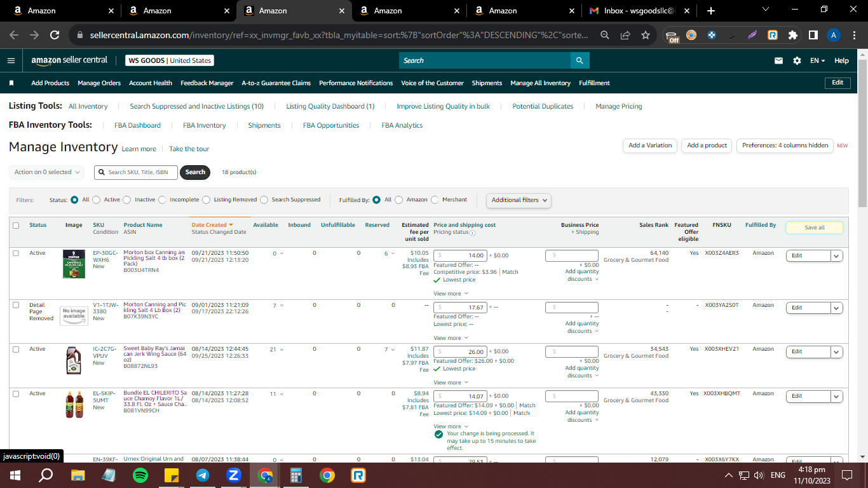Filter Fulfilled By Merchant
Screen dimensions: 868x488
click(x=435, y=200)
